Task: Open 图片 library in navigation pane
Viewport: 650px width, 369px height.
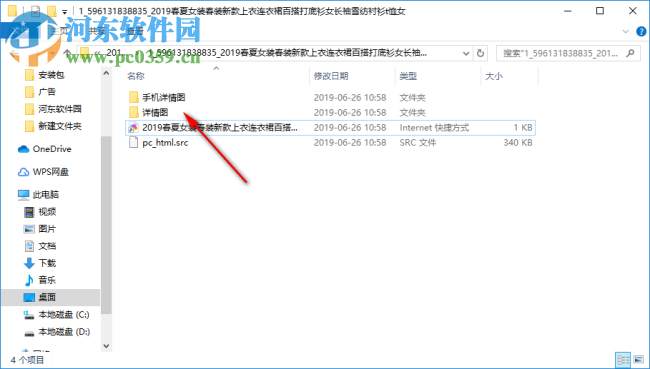Action: pyautogui.click(x=40, y=229)
